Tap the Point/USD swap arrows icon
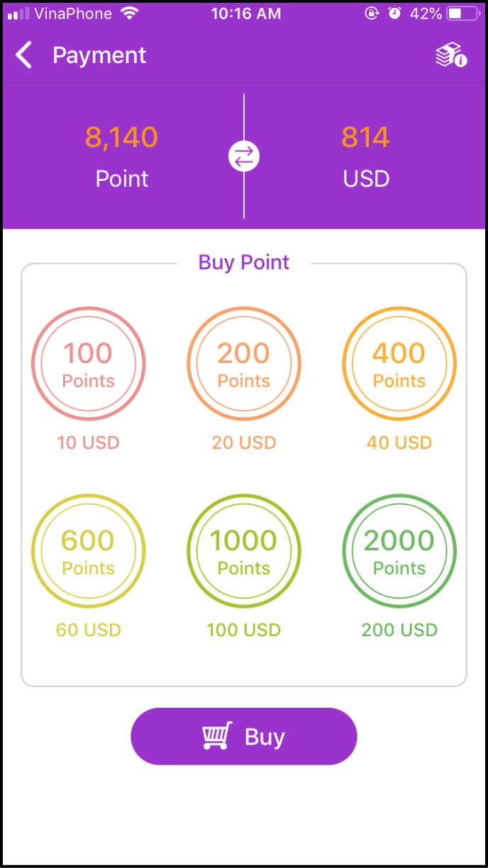The height and width of the screenshot is (868, 488). tap(244, 157)
